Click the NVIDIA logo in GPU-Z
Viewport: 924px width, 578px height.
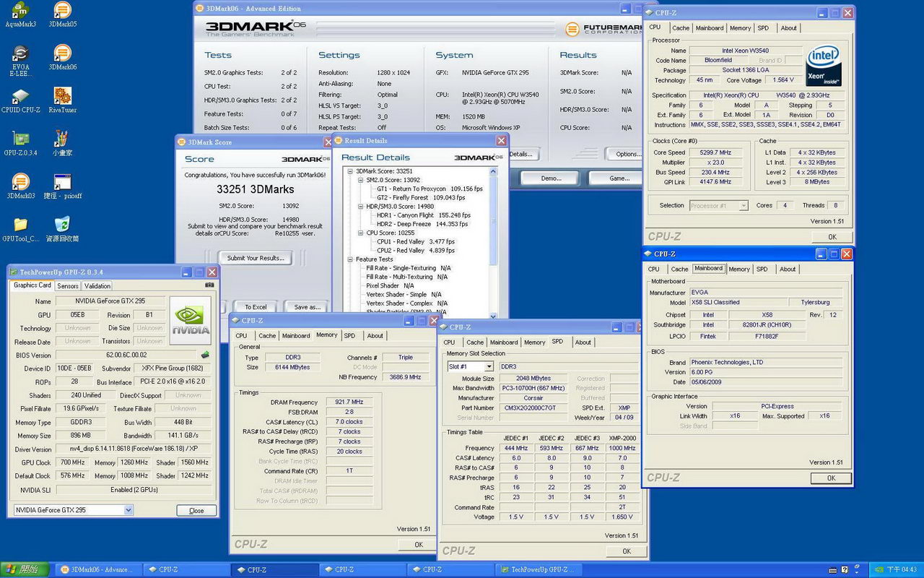(191, 321)
